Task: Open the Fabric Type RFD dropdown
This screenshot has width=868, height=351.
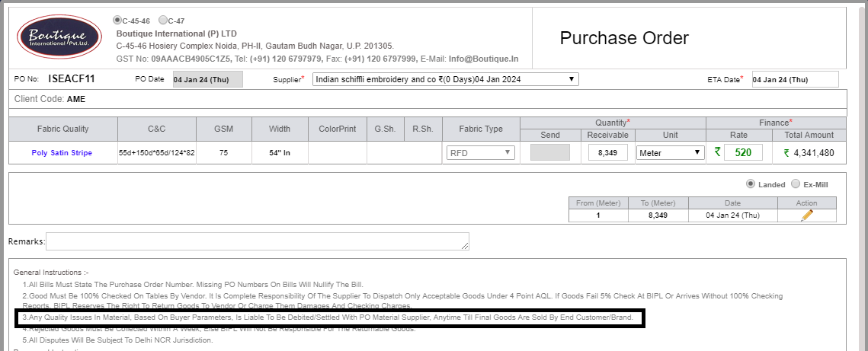Action: 481,152
